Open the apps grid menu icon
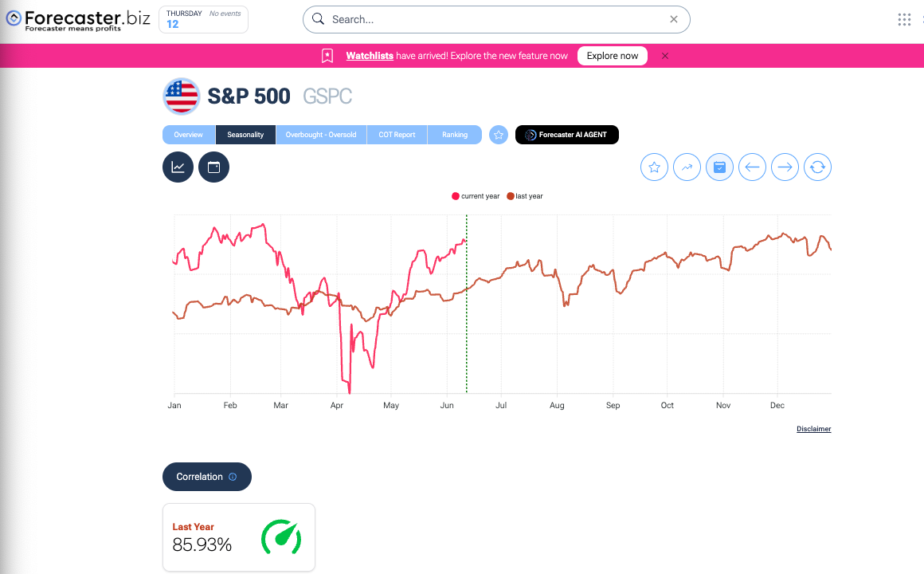Image resolution: width=924 pixels, height=574 pixels. [904, 20]
